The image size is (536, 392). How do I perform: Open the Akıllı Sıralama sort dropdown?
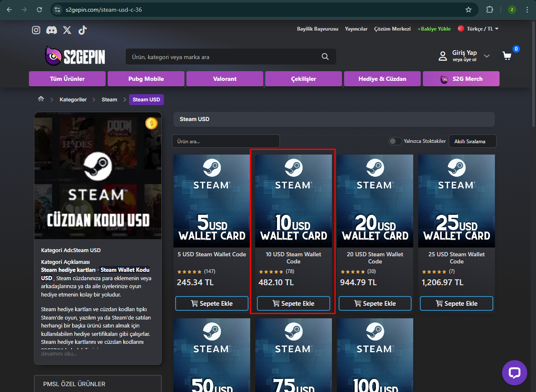tap(472, 141)
